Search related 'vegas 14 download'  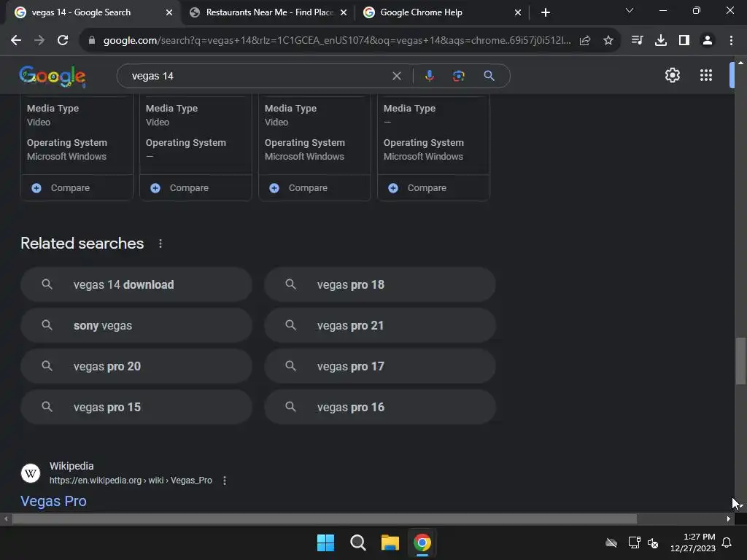(x=136, y=285)
